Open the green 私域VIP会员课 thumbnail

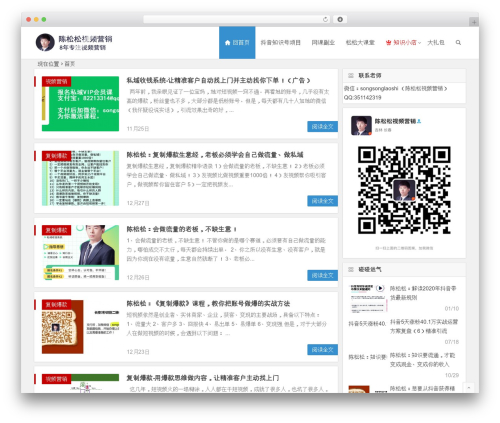(x=80, y=104)
